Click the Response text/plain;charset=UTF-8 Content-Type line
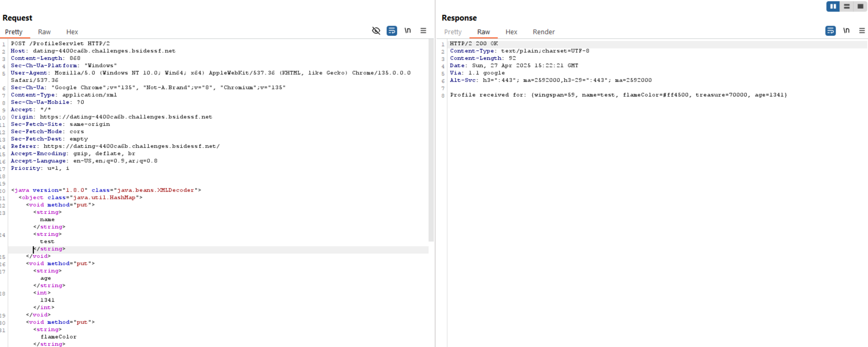The height and width of the screenshot is (347, 868). click(520, 51)
